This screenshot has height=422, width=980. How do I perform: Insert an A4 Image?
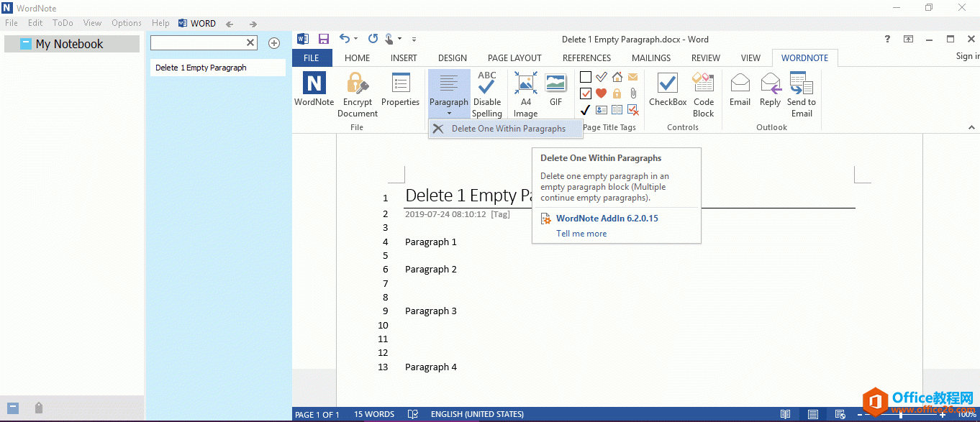click(525, 85)
